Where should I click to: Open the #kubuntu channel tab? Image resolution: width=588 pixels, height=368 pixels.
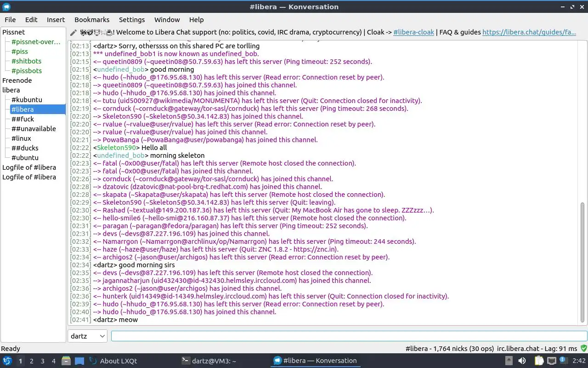27,100
